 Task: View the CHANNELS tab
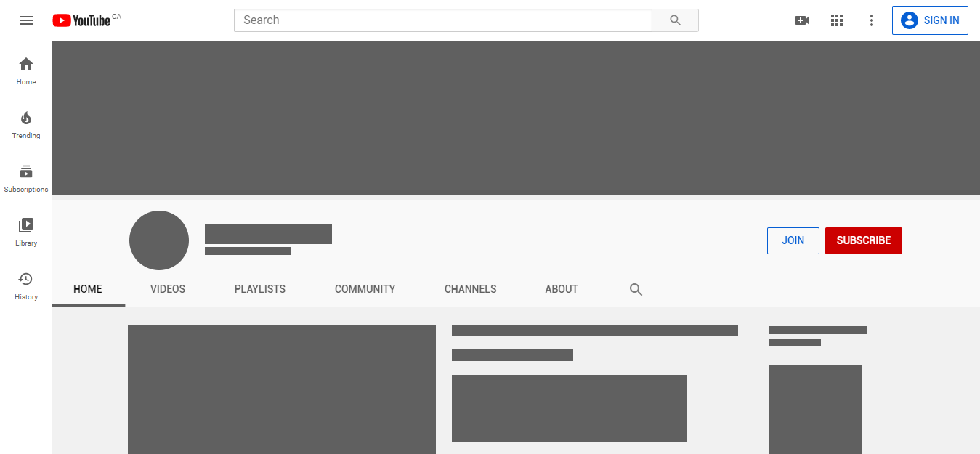471,289
